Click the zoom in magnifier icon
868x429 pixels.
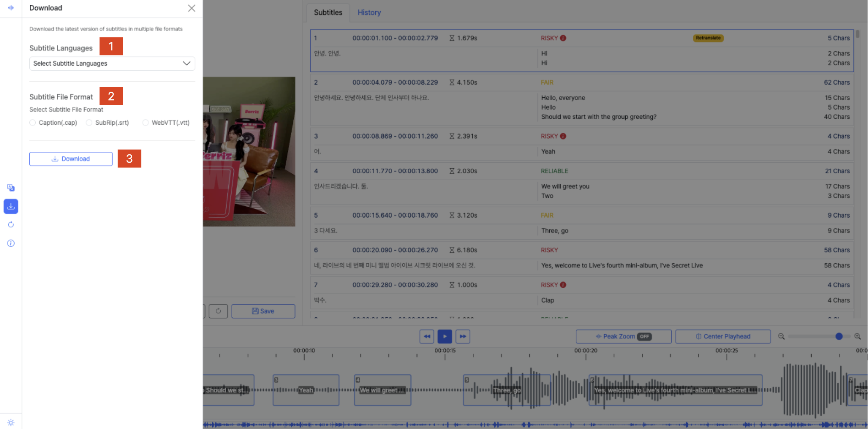[x=857, y=336]
